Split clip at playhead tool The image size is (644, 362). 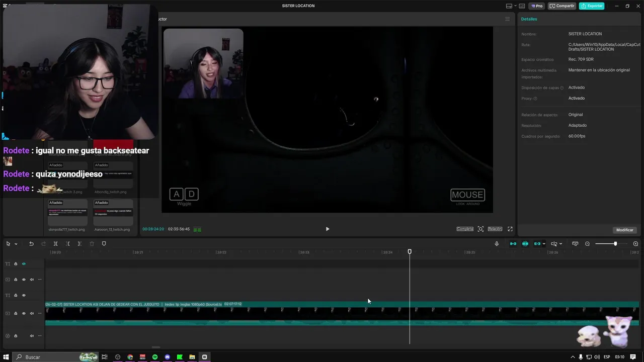pos(56,244)
